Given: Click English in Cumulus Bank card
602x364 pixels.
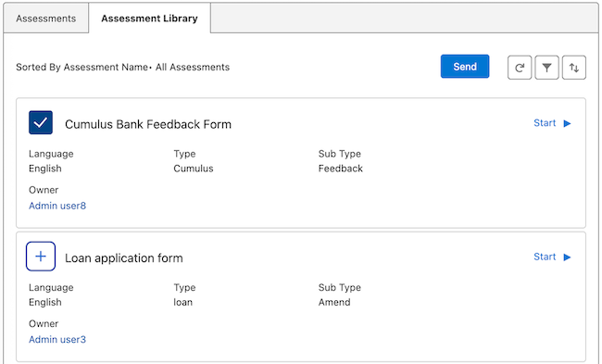Looking at the screenshot, I should pos(45,169).
